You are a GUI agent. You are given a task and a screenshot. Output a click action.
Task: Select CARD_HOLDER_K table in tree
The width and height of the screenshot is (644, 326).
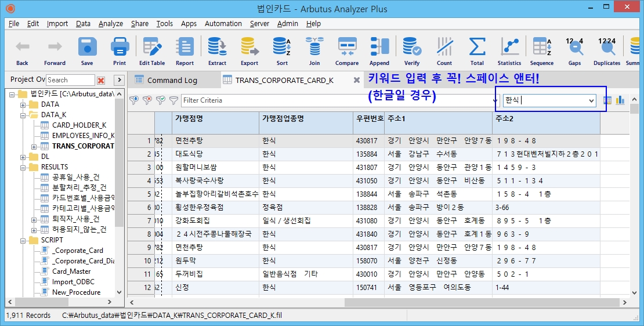(x=79, y=125)
